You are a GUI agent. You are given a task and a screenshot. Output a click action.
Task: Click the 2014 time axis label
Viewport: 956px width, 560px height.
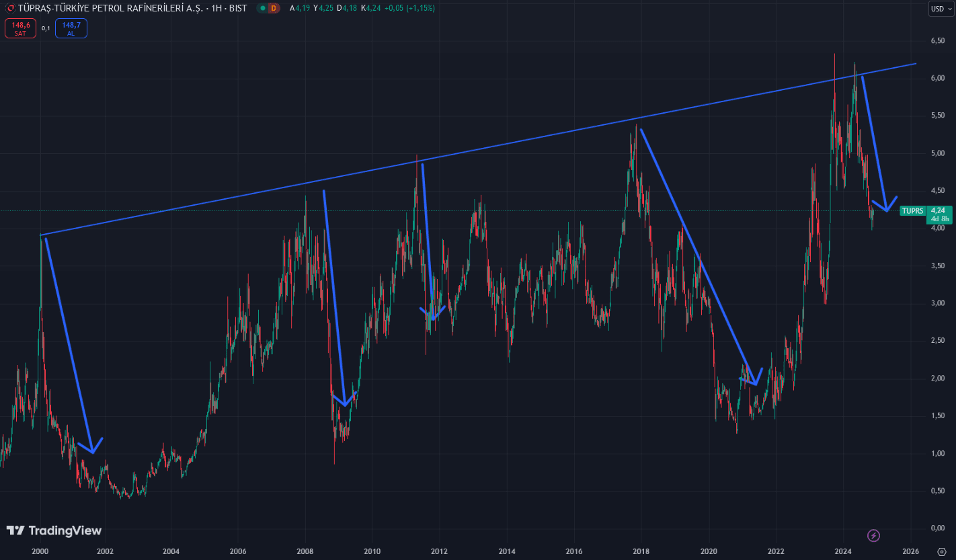click(507, 550)
